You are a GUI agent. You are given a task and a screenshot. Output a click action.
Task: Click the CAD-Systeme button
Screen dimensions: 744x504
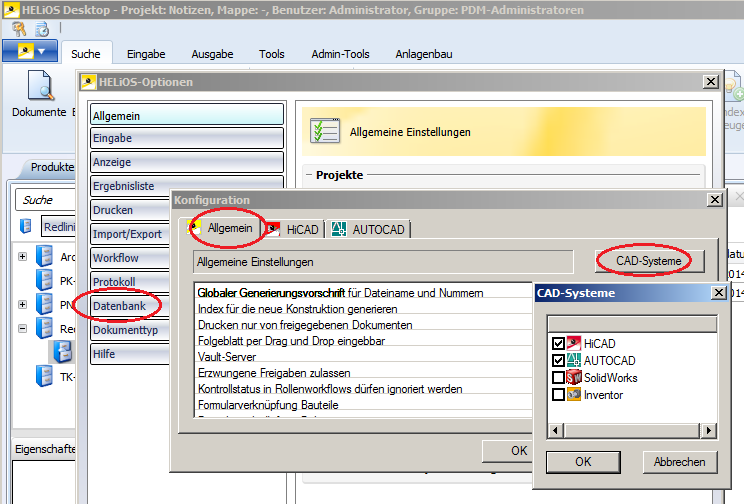tap(649, 261)
